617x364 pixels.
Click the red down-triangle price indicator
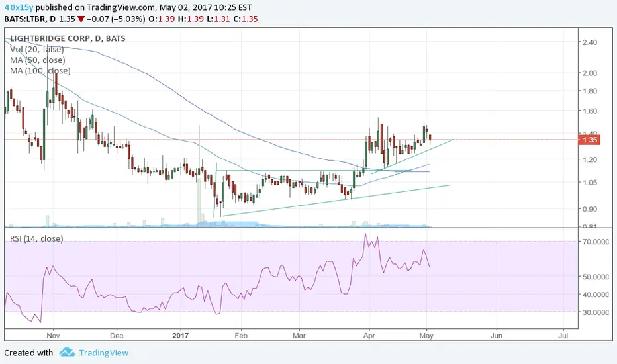[x=81, y=19]
